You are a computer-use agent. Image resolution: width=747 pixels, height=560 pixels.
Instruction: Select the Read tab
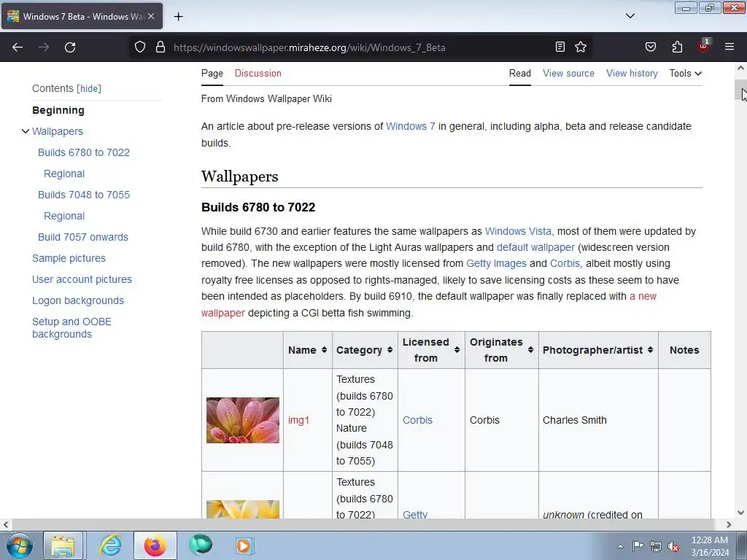[x=519, y=74]
